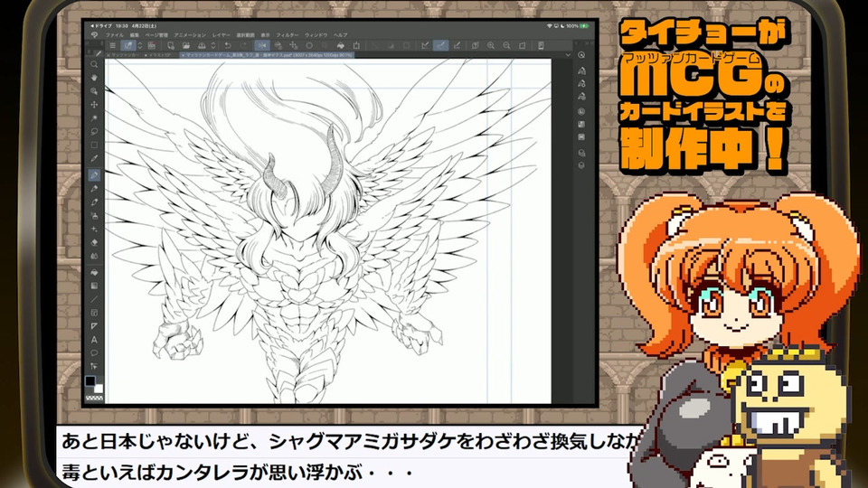Click the Zoom in command bar icon
Image resolution: width=868 pixels, height=488 pixels.
(490, 45)
